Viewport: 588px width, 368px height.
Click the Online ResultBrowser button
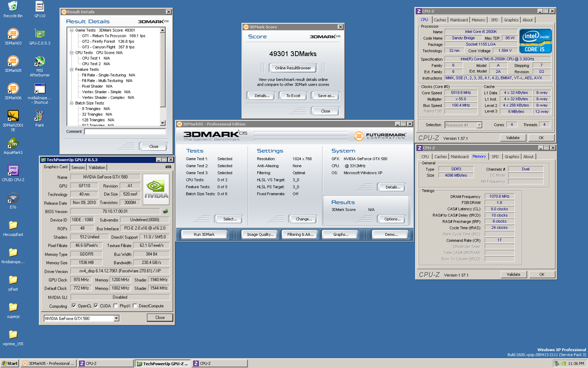(293, 68)
